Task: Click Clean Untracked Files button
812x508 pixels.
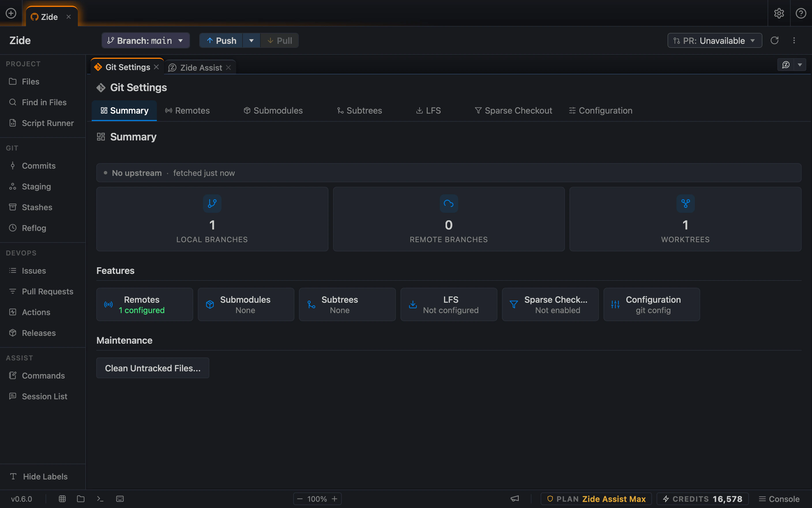Action: click(153, 368)
